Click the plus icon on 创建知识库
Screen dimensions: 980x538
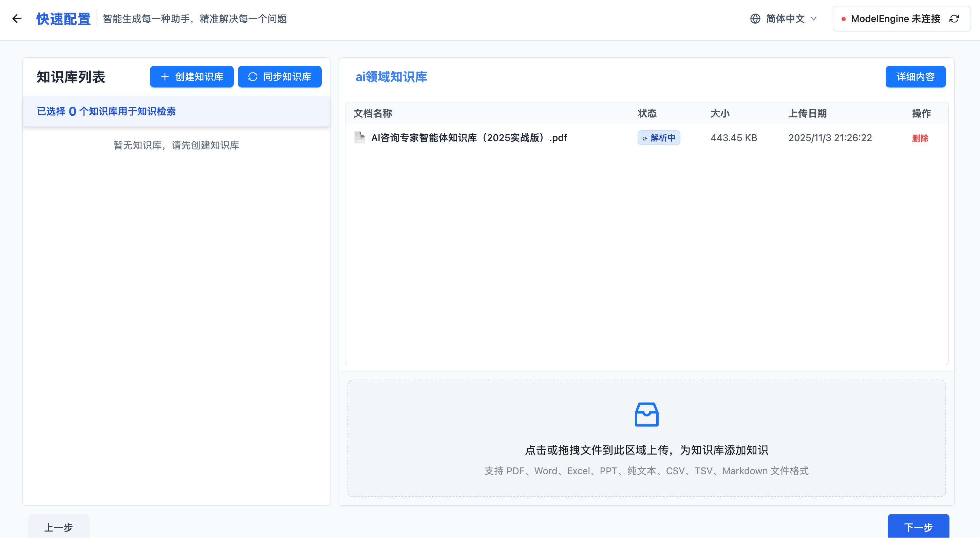[x=165, y=77]
